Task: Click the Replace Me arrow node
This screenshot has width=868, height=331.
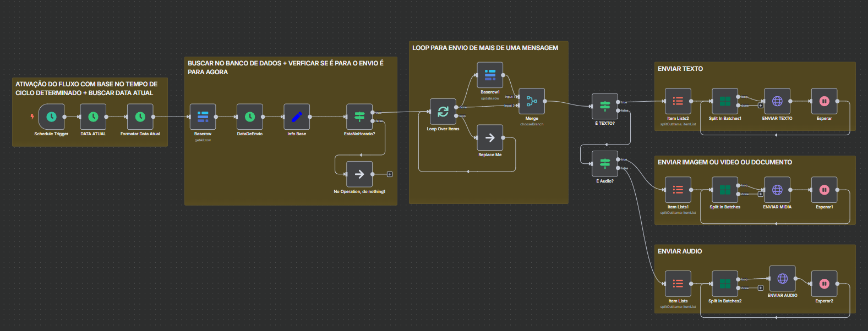Action: [490, 137]
